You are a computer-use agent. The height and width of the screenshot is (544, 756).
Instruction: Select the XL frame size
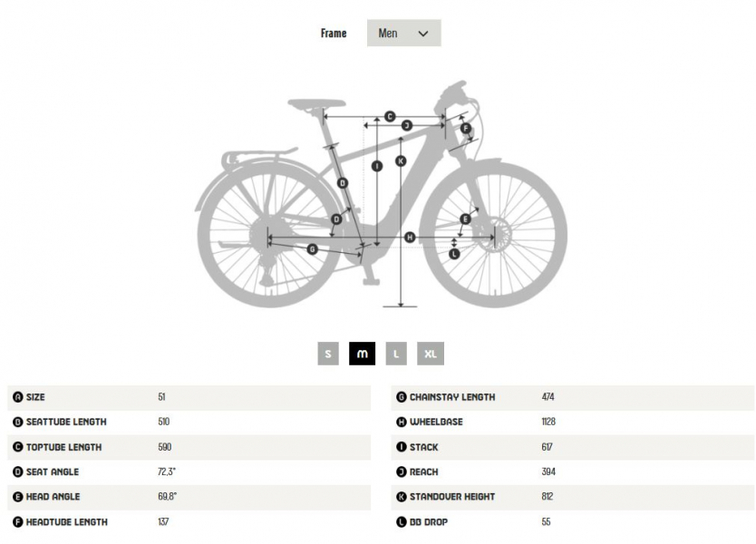[430, 354]
